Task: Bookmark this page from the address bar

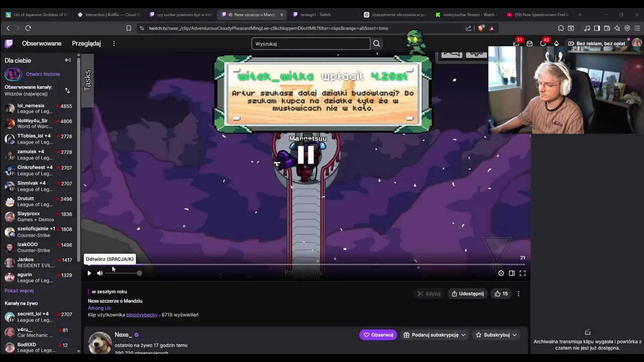Action: (x=129, y=28)
